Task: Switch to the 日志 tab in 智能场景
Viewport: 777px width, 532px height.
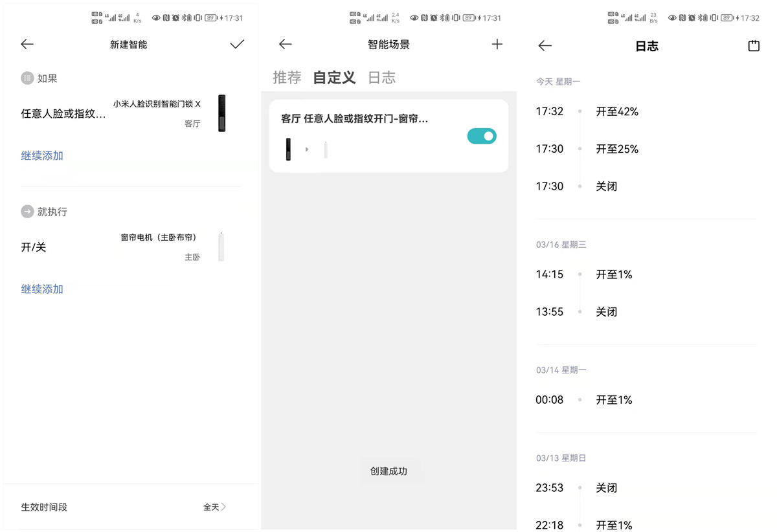Action: point(382,77)
